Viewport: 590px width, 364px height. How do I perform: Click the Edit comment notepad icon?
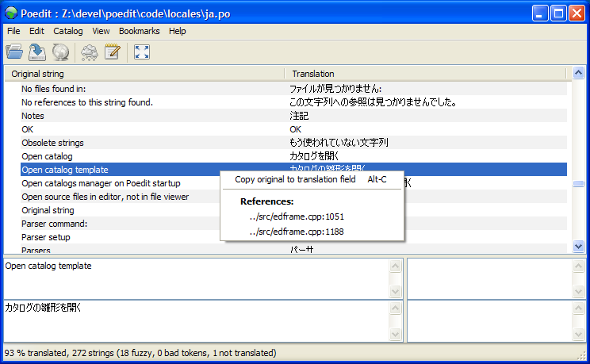point(112,52)
